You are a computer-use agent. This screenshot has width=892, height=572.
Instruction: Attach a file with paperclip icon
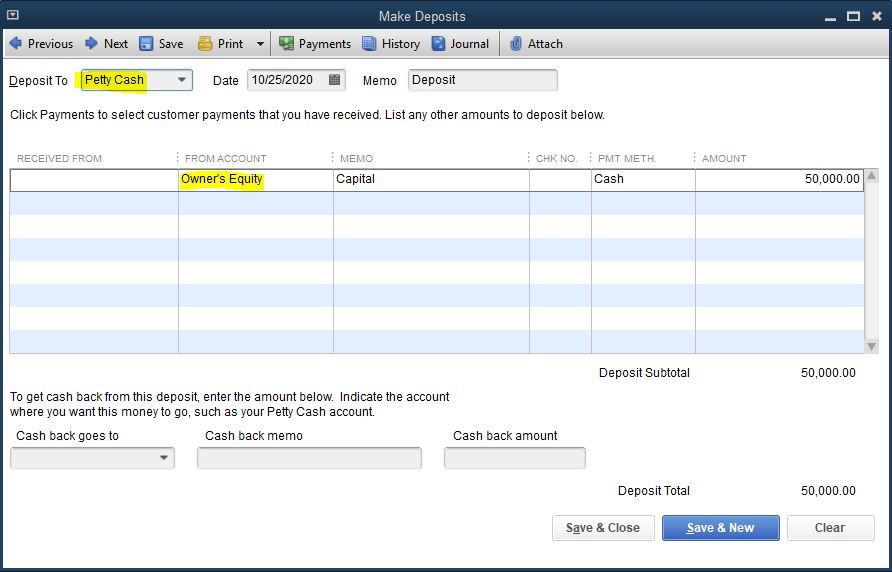point(515,44)
